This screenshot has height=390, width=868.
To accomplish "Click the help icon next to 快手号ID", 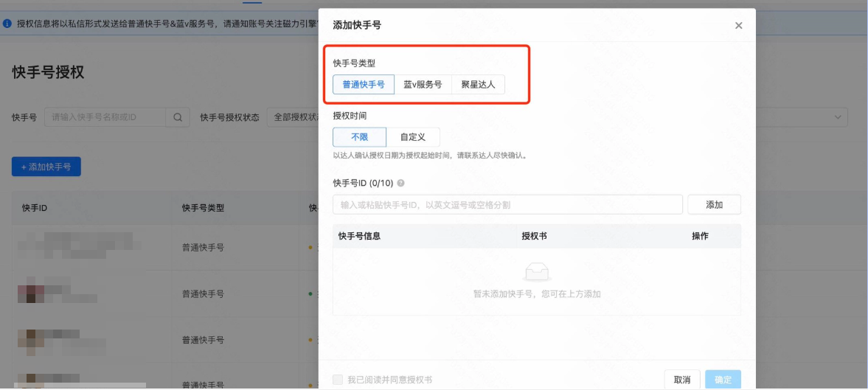I will coord(400,183).
